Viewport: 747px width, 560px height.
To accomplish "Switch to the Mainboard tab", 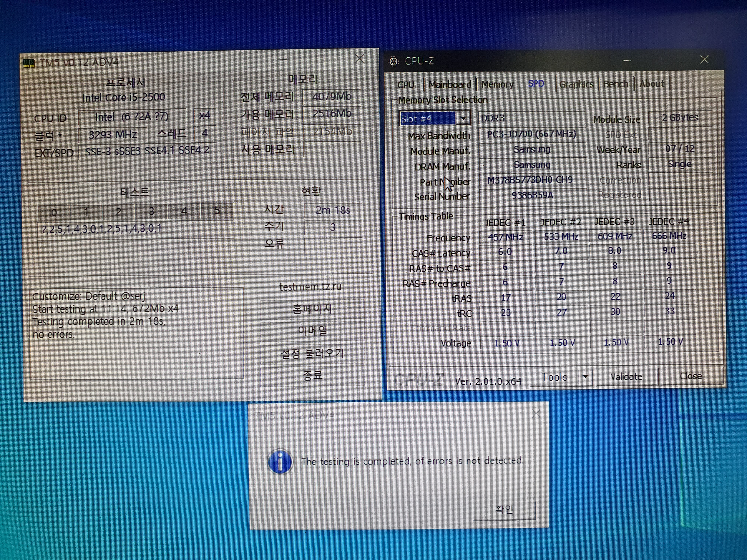I will (450, 84).
